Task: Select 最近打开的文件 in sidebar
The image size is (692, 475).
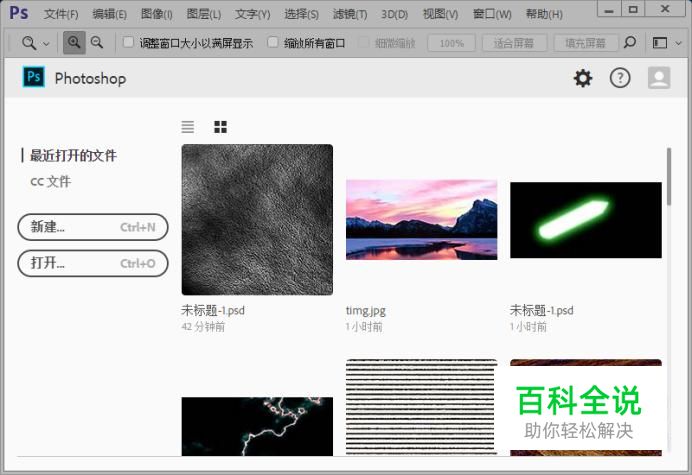Action: 73,155
